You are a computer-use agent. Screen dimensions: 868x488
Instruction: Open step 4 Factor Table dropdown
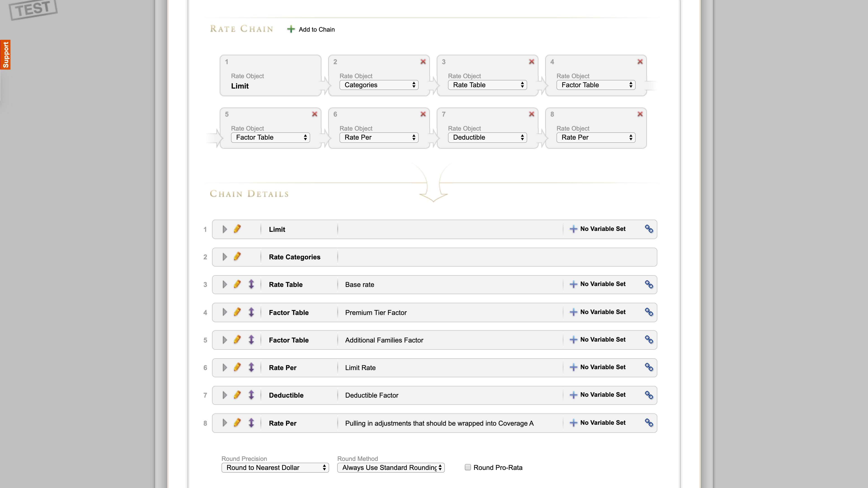click(x=596, y=85)
